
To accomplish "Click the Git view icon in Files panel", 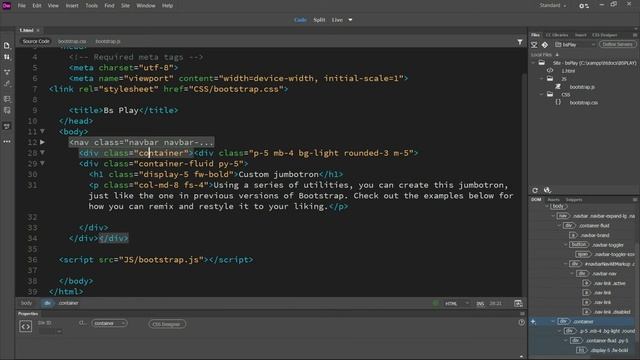I will (x=544, y=45).
